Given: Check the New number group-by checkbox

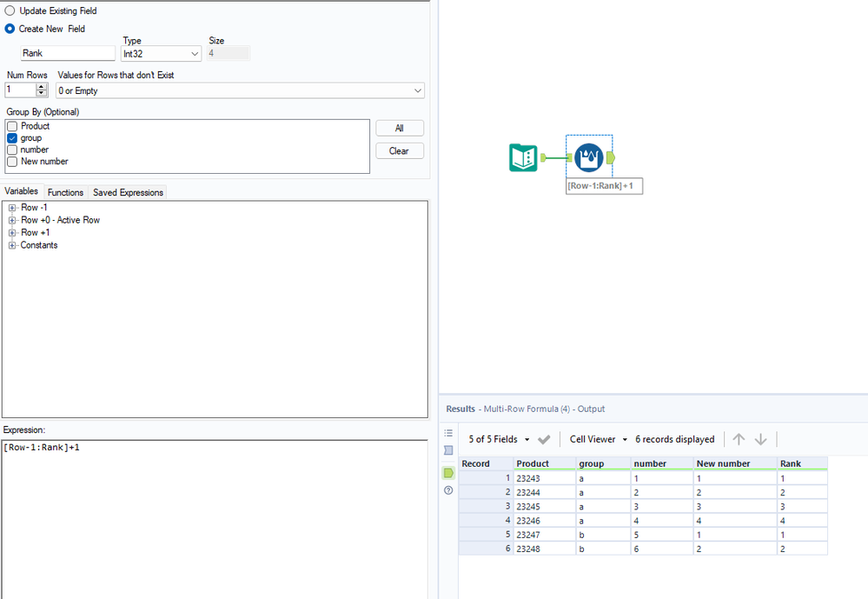Looking at the screenshot, I should [x=12, y=162].
